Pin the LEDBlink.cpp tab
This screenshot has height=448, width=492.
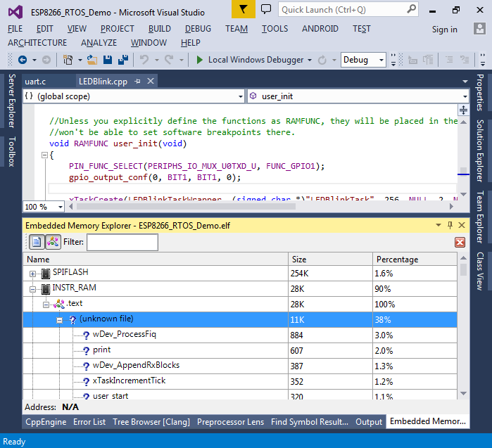[137, 81]
